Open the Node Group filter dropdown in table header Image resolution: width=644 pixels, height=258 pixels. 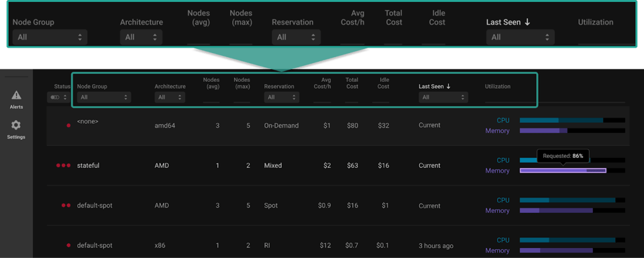[x=104, y=97]
